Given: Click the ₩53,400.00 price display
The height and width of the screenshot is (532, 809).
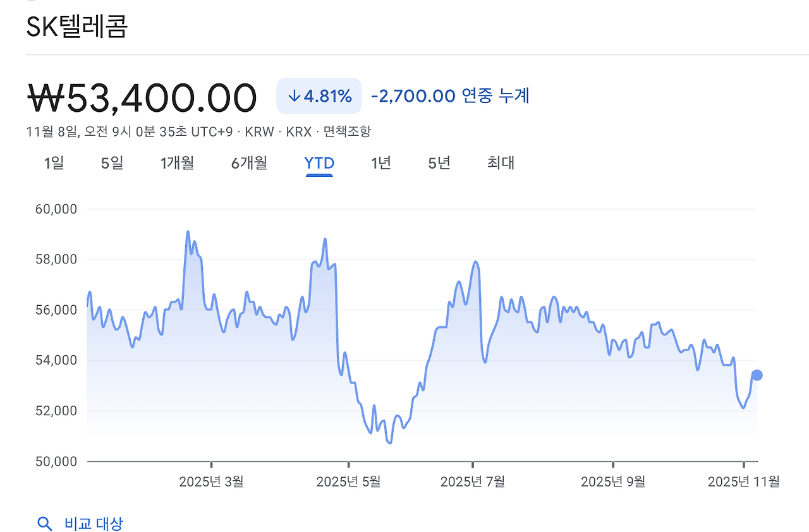Looking at the screenshot, I should tap(142, 96).
